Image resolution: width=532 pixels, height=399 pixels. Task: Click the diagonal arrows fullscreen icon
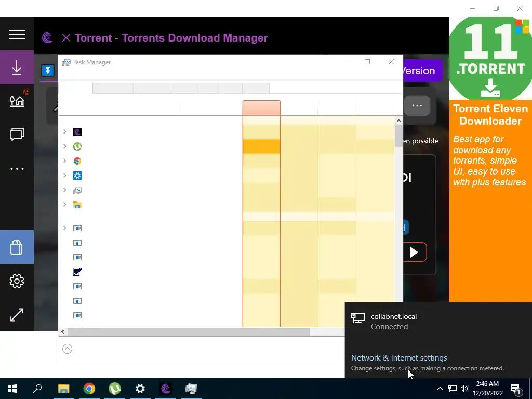point(17,315)
